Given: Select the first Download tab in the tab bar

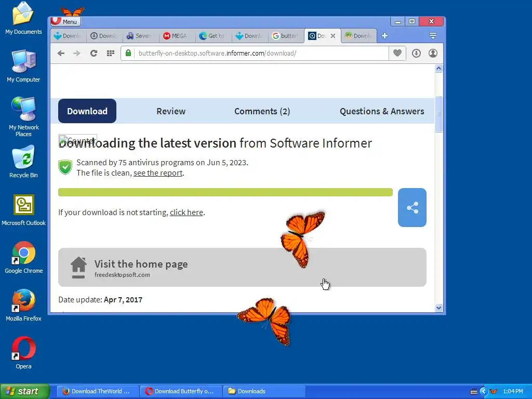Looking at the screenshot, I should tap(67, 36).
